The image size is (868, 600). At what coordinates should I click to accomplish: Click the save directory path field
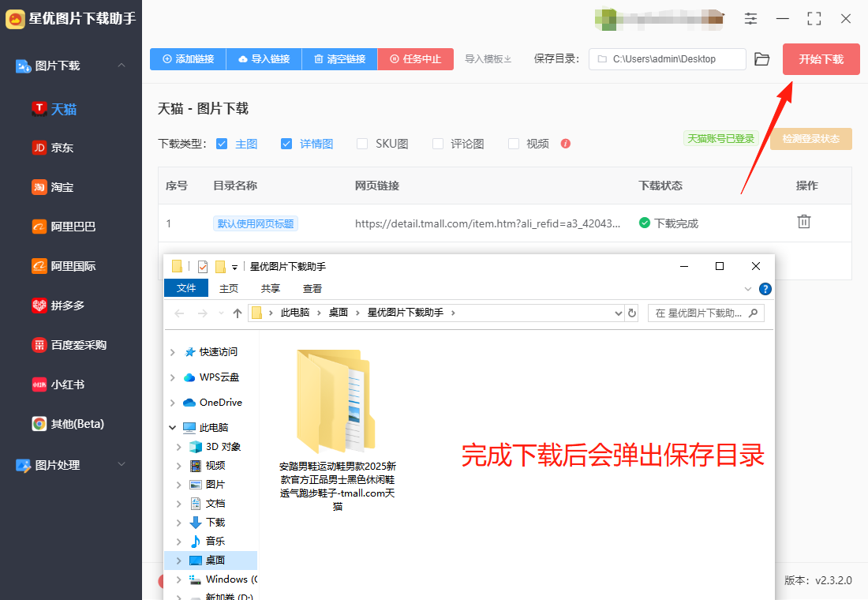(668, 59)
